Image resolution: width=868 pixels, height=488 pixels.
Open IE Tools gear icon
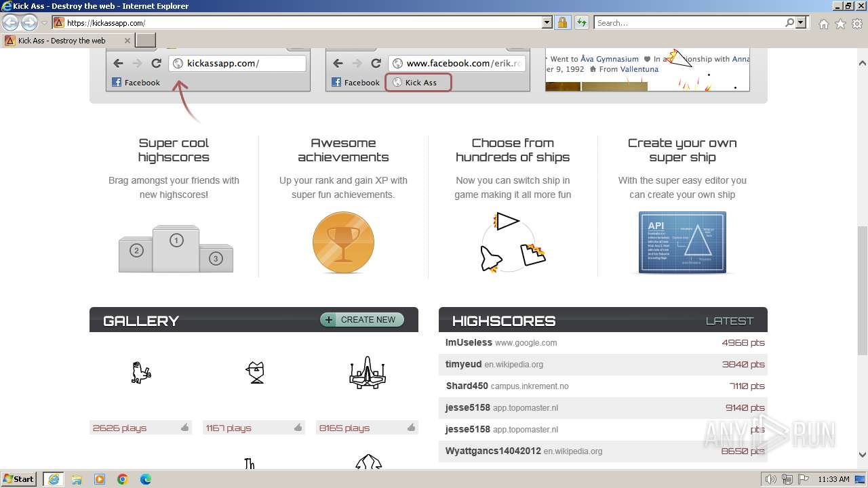tap(857, 24)
